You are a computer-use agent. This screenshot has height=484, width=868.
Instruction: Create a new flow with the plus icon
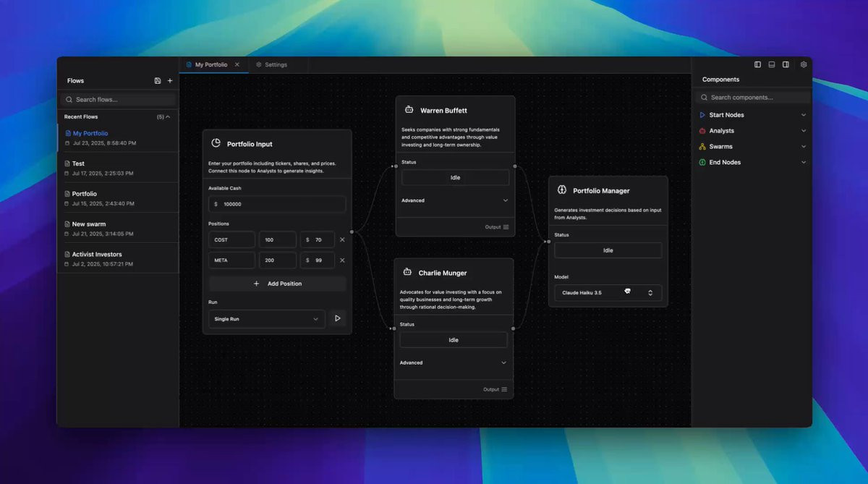170,81
